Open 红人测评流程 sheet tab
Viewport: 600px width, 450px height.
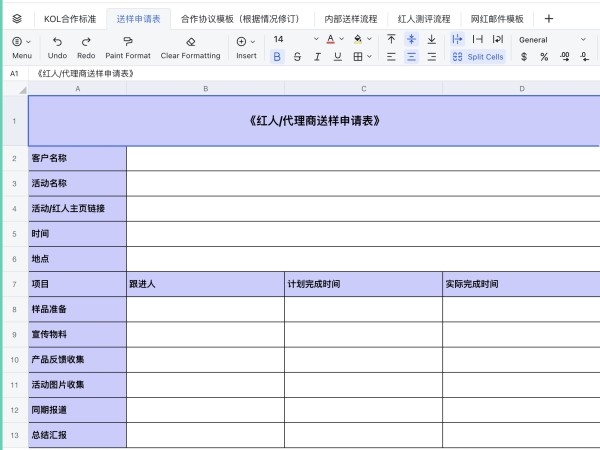point(424,19)
